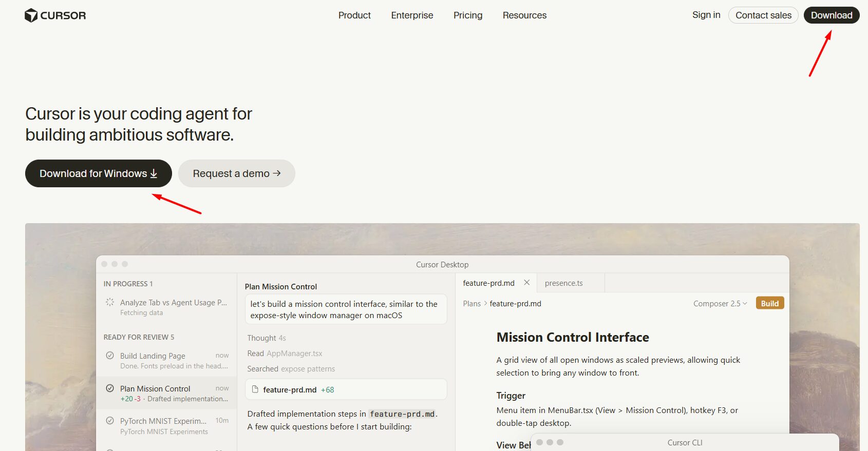
Task: Toggle the check circle for Plan Mission Control
Action: tap(110, 388)
